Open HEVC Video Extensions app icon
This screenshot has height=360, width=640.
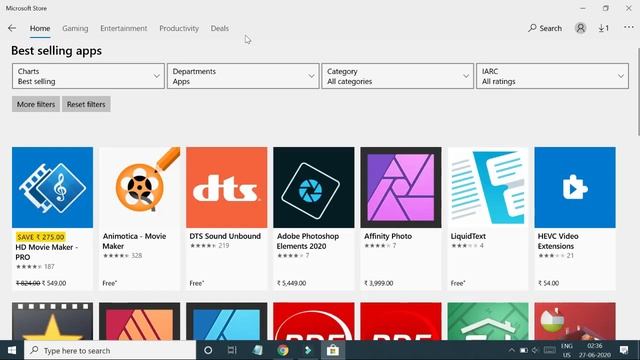[575, 187]
